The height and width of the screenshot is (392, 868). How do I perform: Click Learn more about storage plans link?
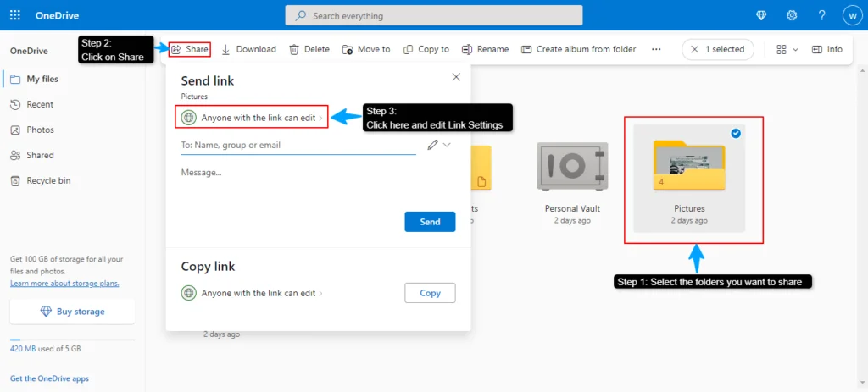tap(64, 284)
